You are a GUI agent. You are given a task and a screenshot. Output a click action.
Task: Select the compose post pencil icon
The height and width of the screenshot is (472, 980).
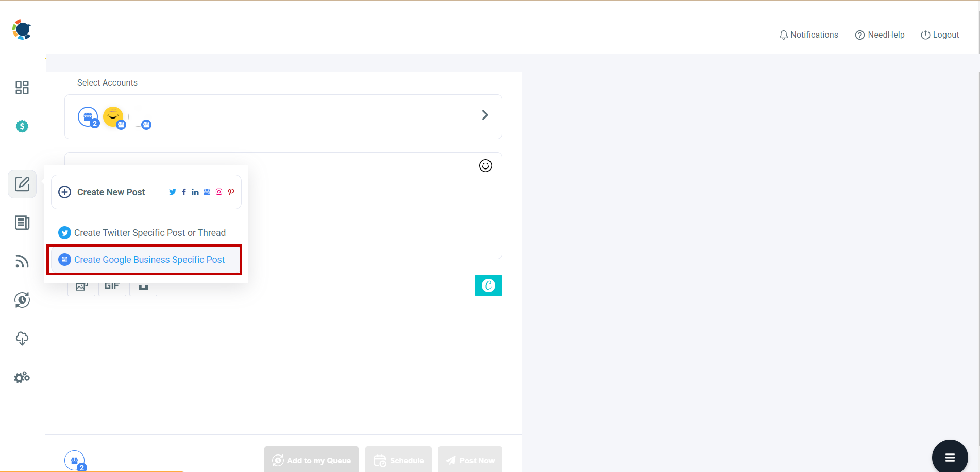(x=22, y=184)
